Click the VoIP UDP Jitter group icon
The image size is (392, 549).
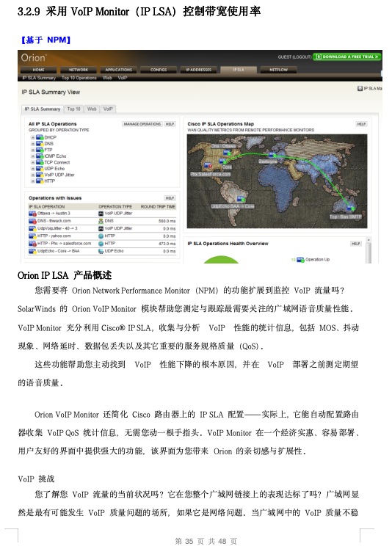(40, 175)
